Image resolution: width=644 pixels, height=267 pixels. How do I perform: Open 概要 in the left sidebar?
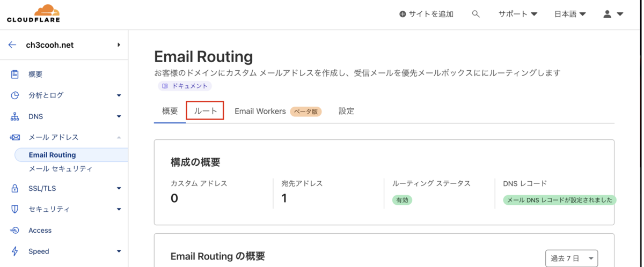pyautogui.click(x=35, y=75)
